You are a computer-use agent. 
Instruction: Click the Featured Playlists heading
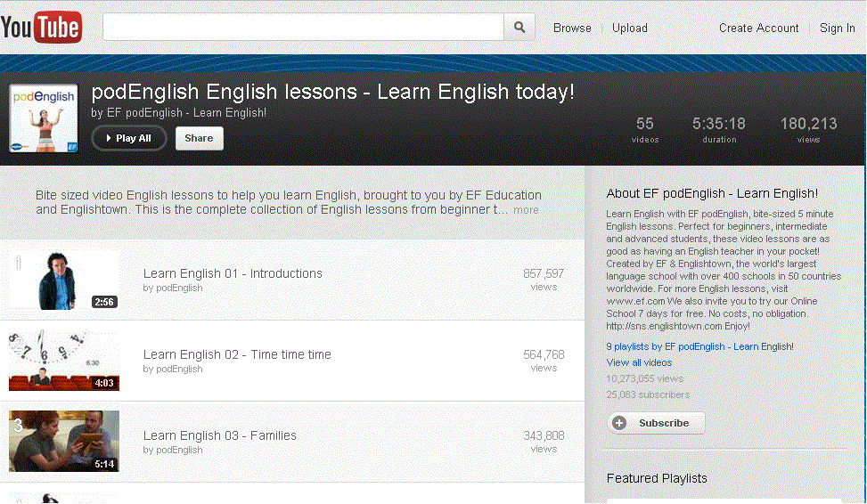tap(657, 478)
